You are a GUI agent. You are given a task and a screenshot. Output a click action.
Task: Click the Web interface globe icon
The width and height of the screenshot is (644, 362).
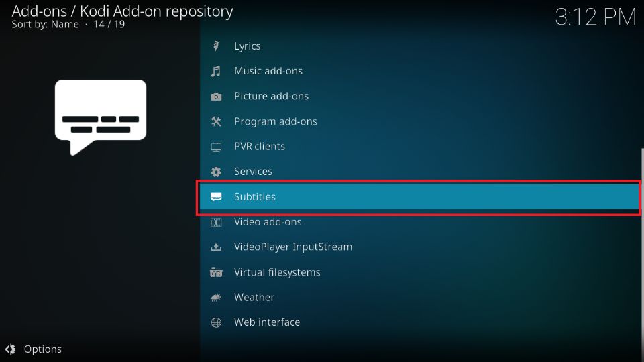click(x=216, y=322)
